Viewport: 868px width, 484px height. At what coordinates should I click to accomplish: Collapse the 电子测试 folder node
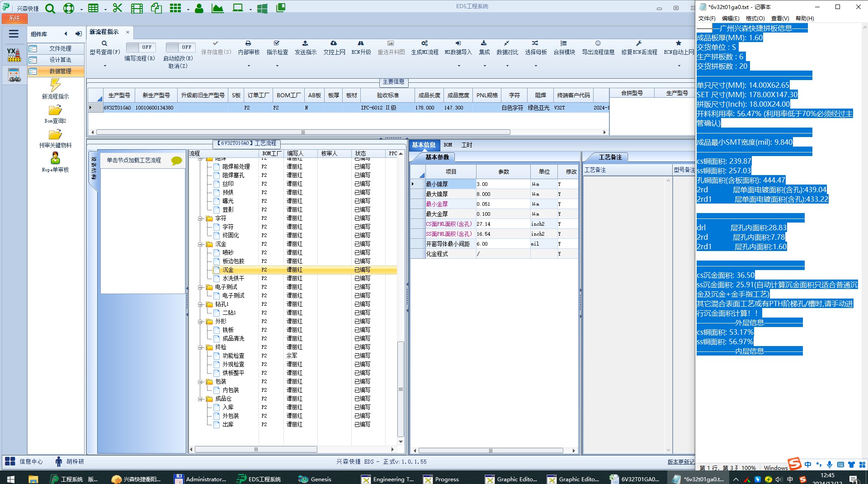coord(200,287)
